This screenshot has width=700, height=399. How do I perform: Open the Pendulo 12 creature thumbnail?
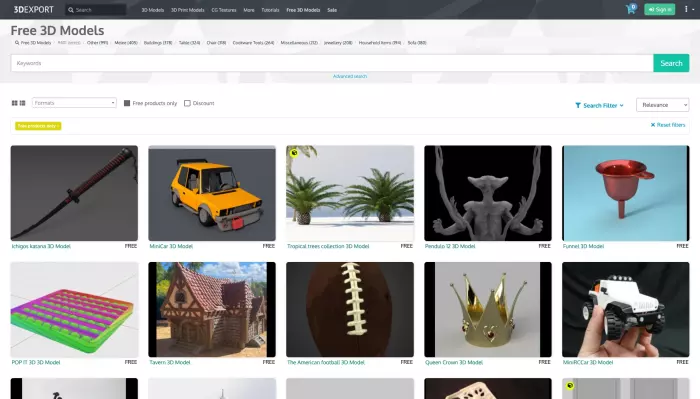[x=488, y=193]
